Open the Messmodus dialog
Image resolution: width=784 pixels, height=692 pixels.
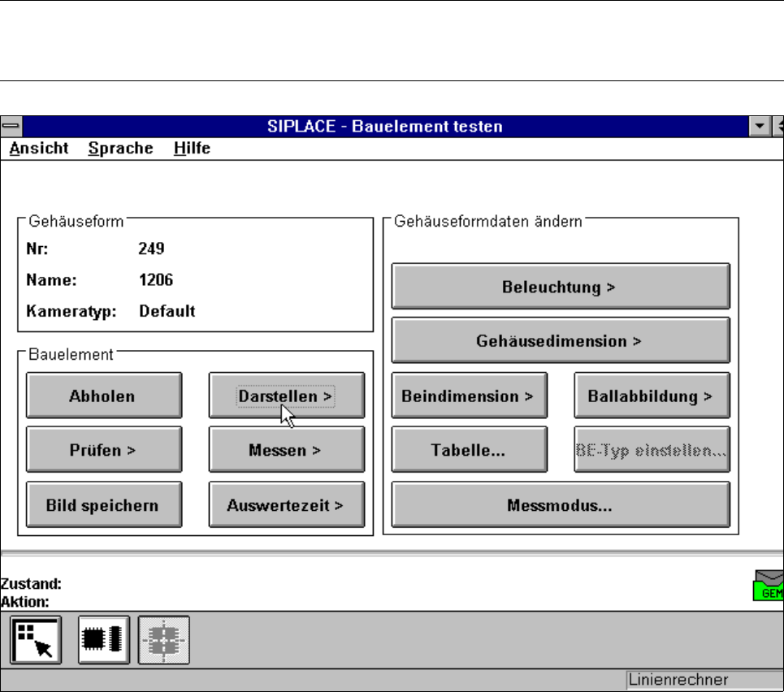(561, 504)
